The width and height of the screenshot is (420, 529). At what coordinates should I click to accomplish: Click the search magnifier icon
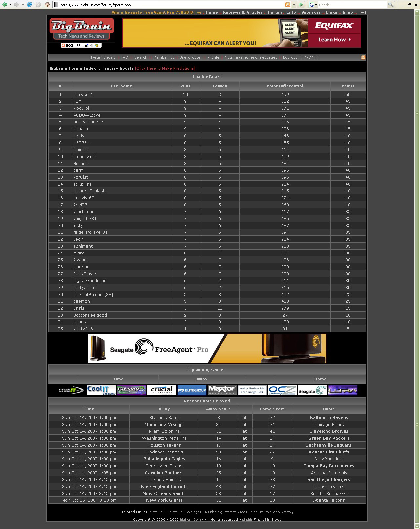391,5
